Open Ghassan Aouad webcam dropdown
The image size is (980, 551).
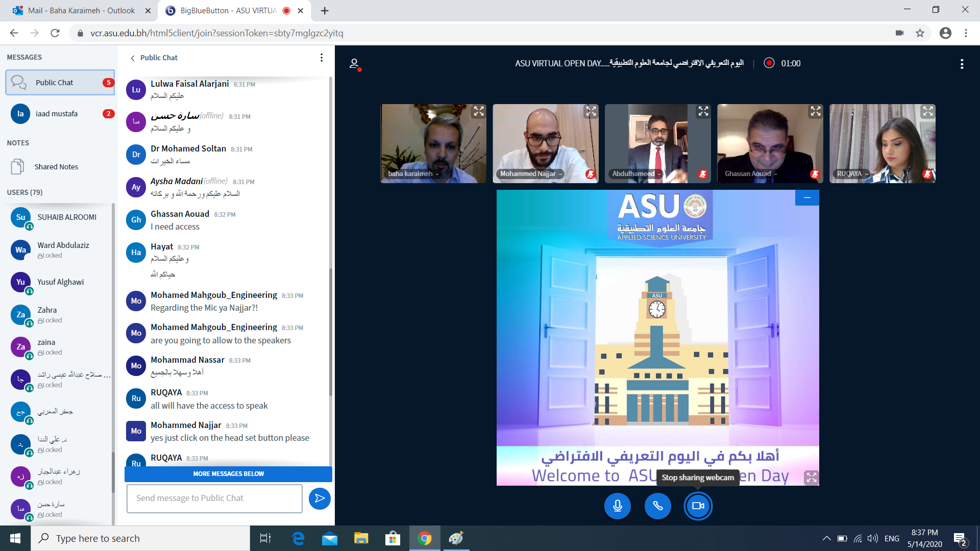(751, 174)
